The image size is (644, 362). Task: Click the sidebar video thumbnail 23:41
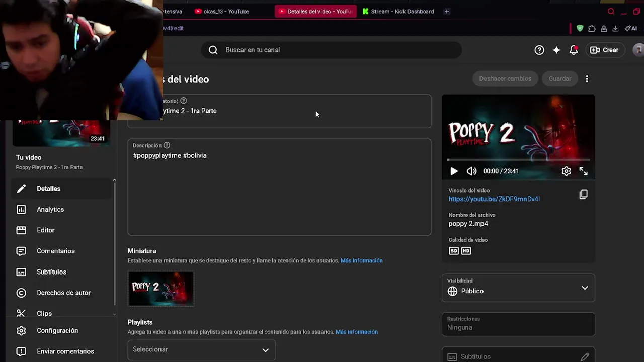tap(61, 133)
